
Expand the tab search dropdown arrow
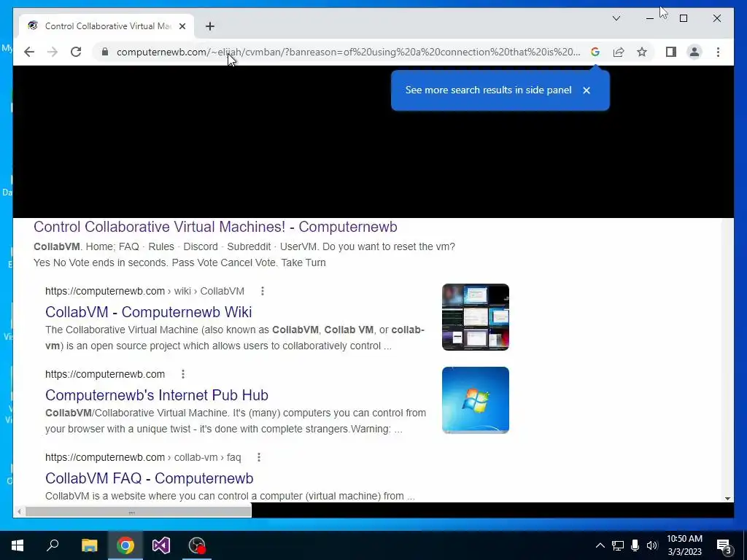point(616,18)
